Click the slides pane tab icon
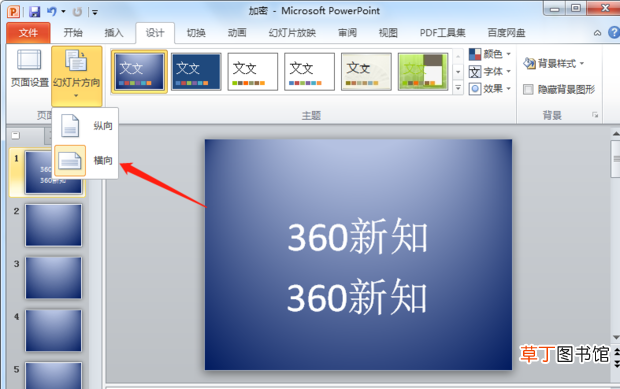Image resolution: width=620 pixels, height=389 pixels. (16, 136)
